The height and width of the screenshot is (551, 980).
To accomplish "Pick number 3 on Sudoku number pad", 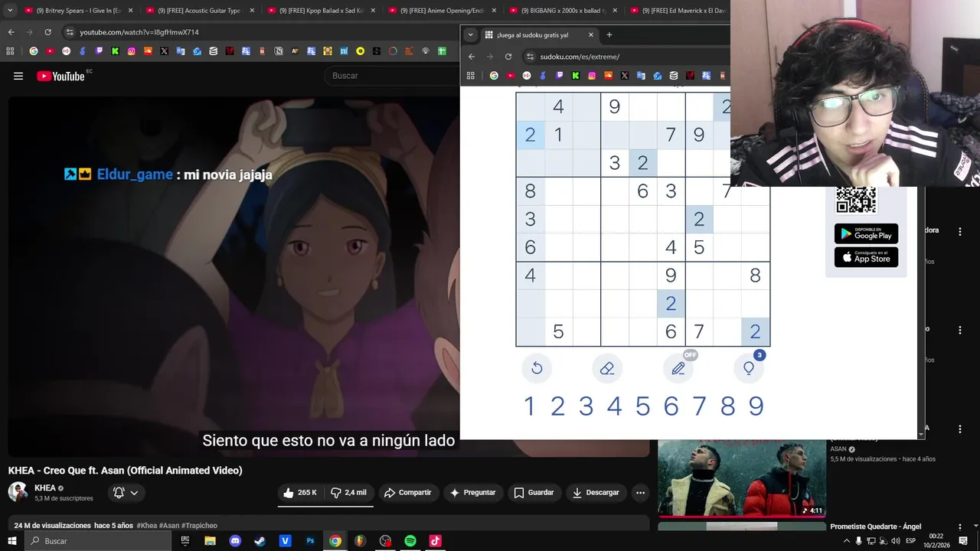I will [x=586, y=406].
